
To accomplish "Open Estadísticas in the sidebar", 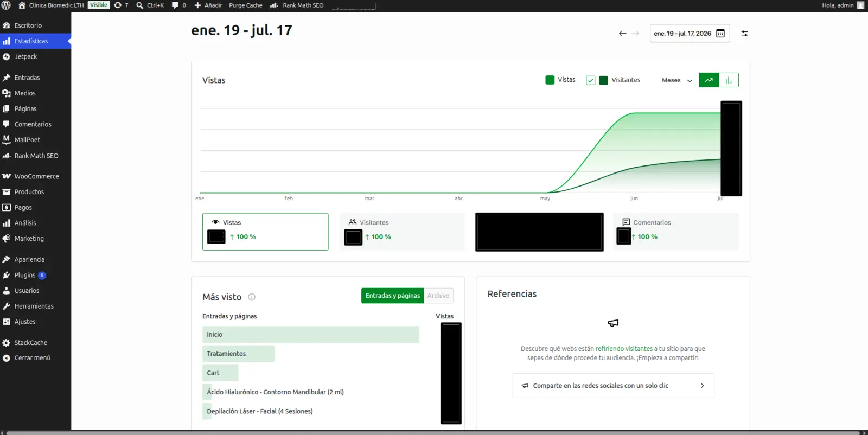I will click(x=35, y=41).
